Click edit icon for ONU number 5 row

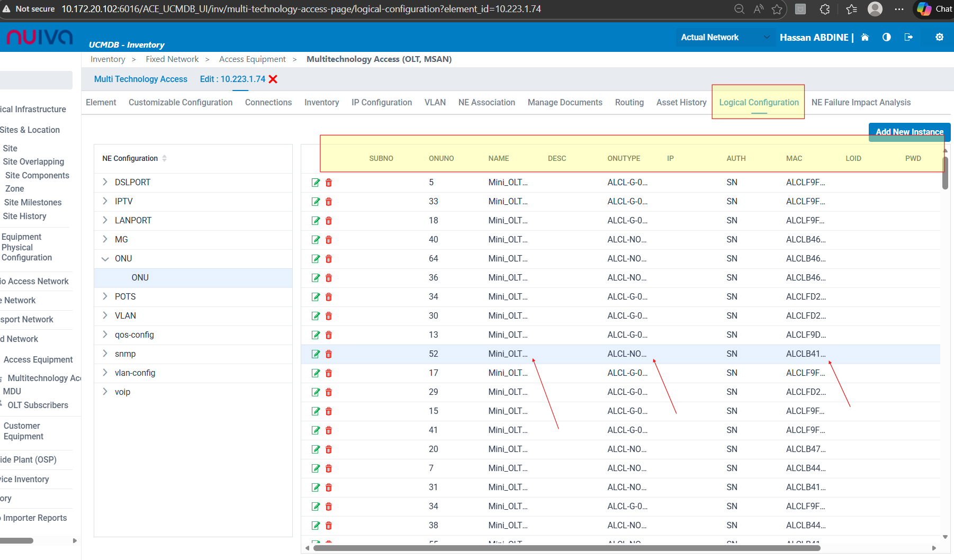316,183
